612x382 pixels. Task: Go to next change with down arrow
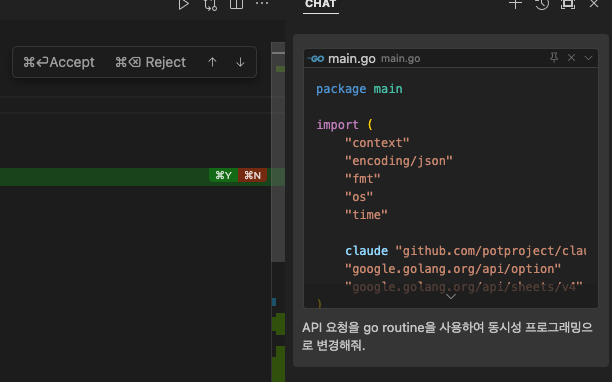tap(240, 62)
